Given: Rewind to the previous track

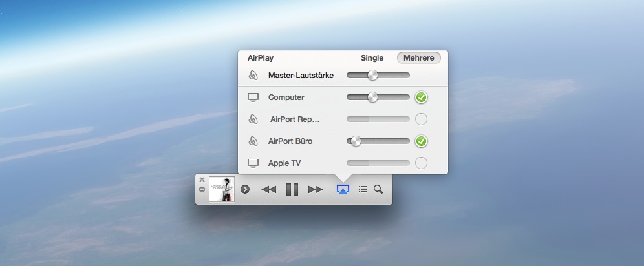Looking at the screenshot, I should 269,189.
